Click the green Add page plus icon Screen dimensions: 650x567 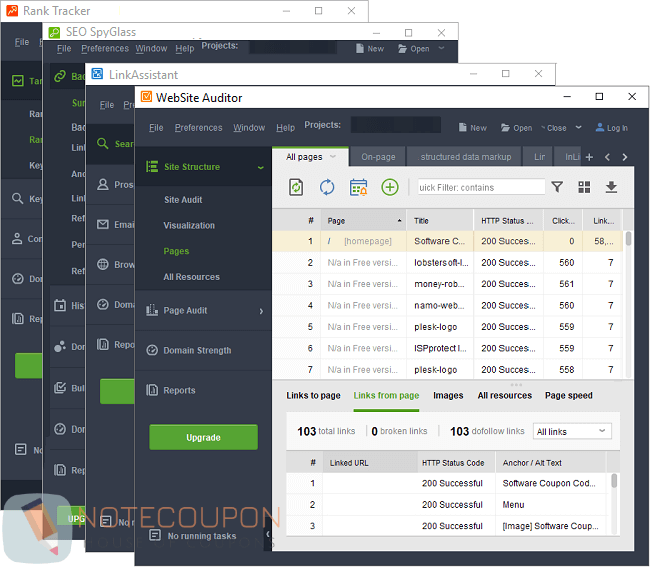coord(390,187)
